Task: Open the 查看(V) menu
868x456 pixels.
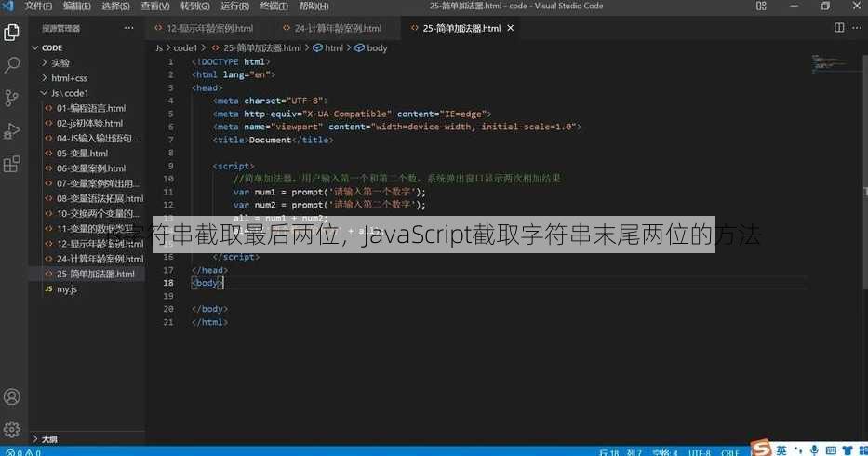Action: [x=155, y=7]
